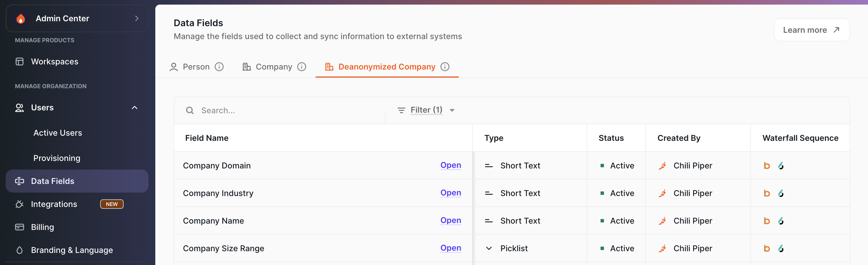Image resolution: width=868 pixels, height=265 pixels.
Task: Click the Picklist chevron icon for Company Size Range
Action: (489, 249)
